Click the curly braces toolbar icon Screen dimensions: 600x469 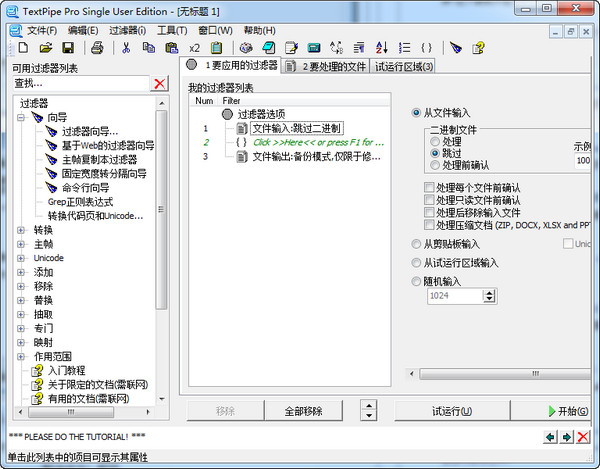(426, 48)
